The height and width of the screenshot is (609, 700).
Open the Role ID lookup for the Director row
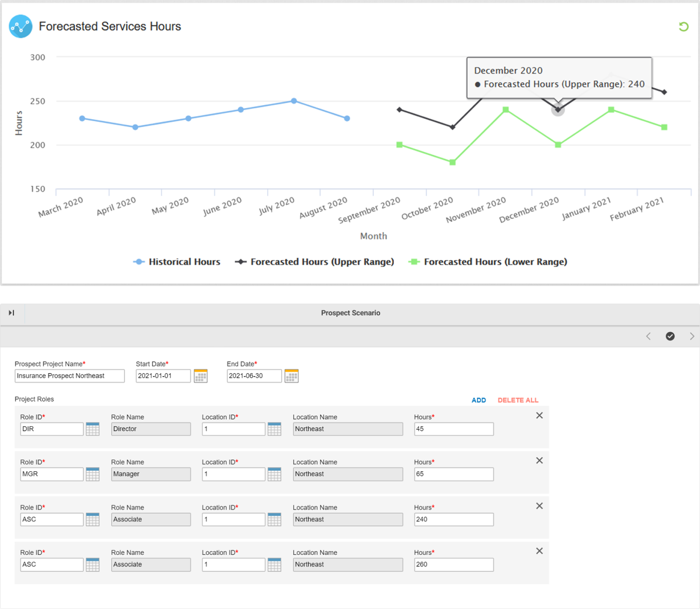92,429
